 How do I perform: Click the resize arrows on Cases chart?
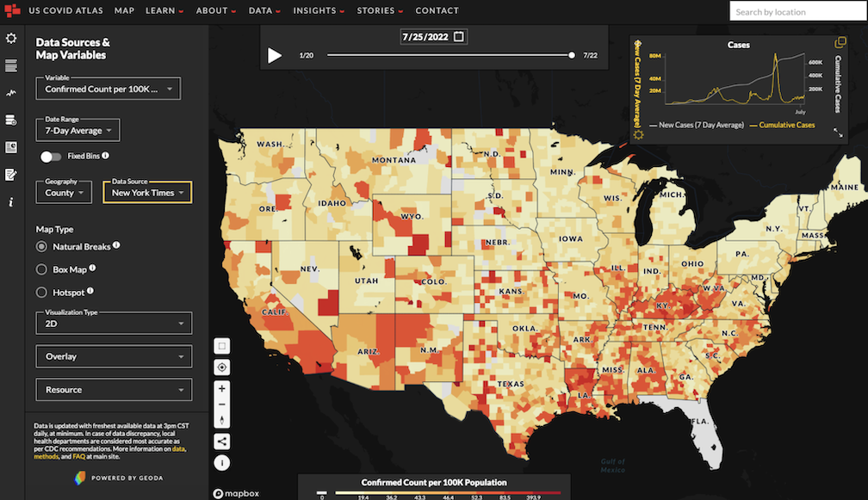838,133
